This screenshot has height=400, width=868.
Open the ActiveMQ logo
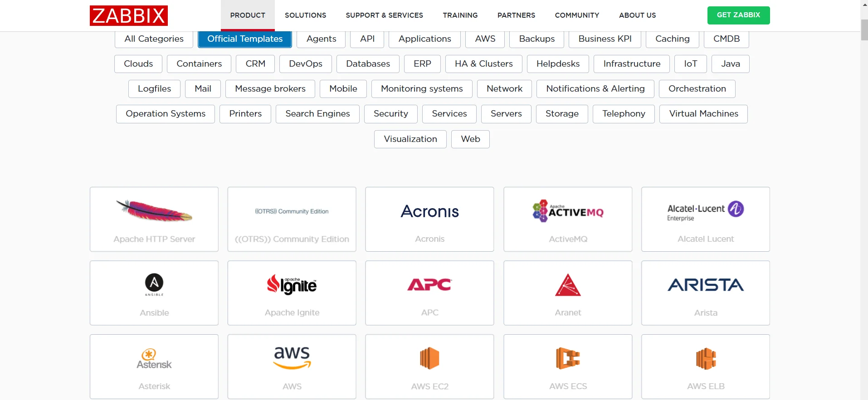[x=568, y=211]
